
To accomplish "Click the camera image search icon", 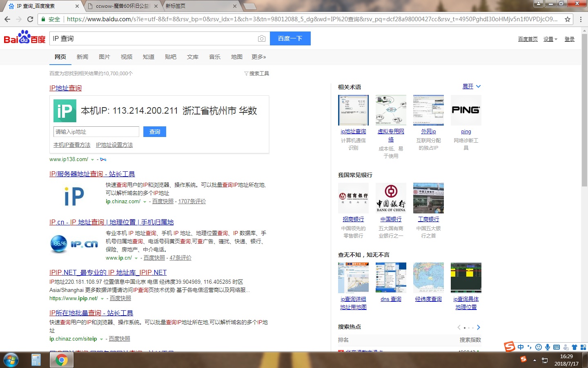I will click(x=262, y=38).
